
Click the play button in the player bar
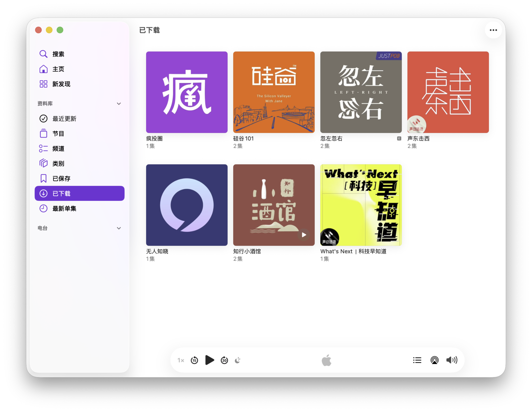pos(209,360)
